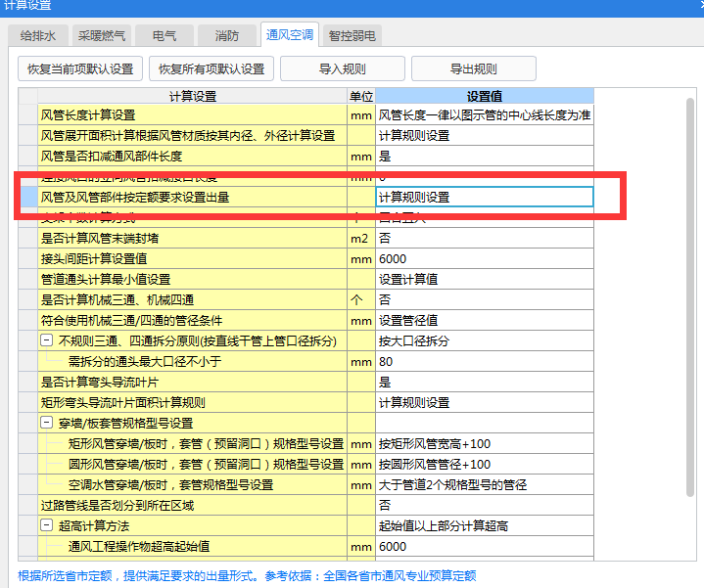Viewport: 704px width, 588px height.
Task: Click the 导出规则 button
Action: point(473,69)
